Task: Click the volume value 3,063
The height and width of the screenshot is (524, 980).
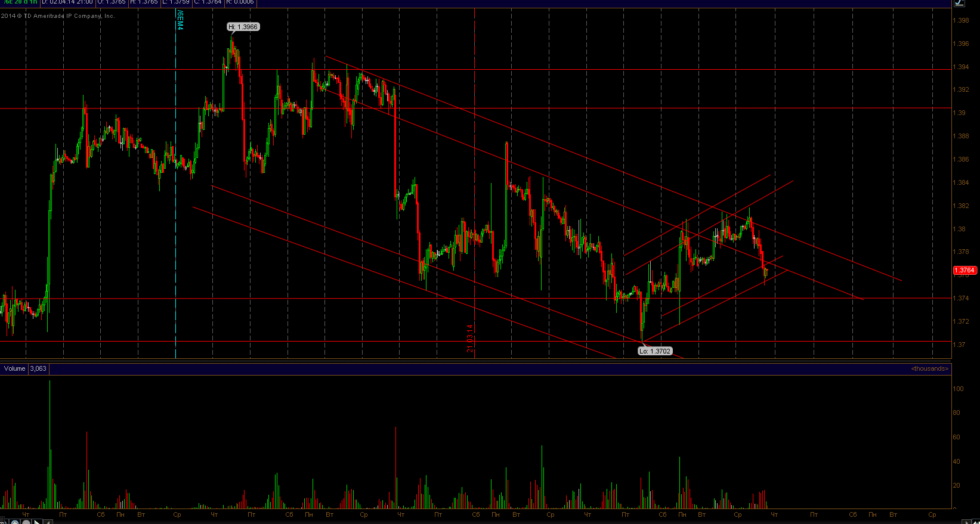Action: click(x=38, y=368)
